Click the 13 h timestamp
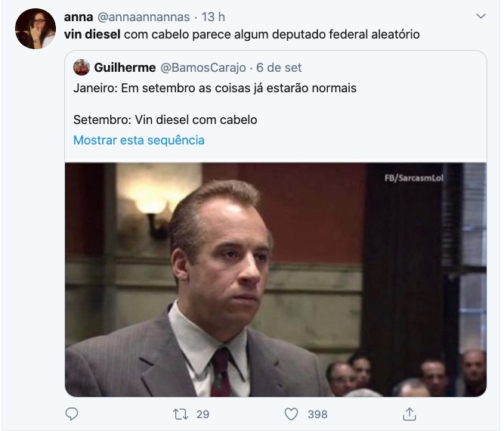The image size is (504, 431). pos(213,17)
